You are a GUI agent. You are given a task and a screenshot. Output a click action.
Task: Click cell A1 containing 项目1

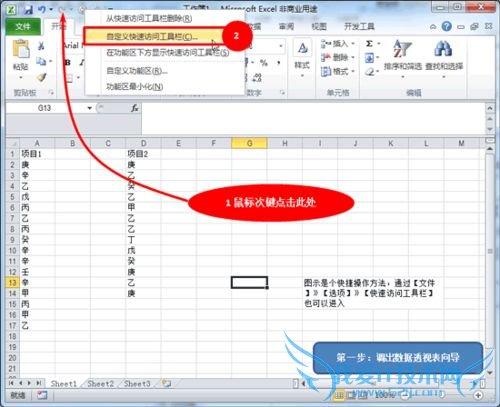[x=37, y=154]
